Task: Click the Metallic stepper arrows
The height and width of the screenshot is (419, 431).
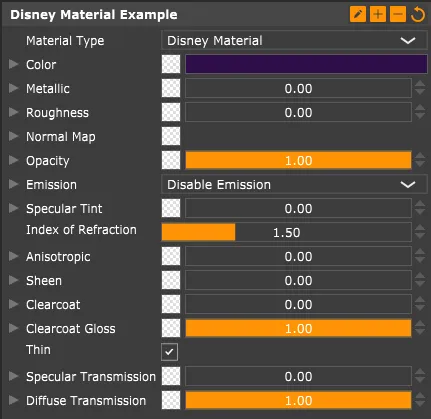Action: pyautogui.click(x=420, y=88)
